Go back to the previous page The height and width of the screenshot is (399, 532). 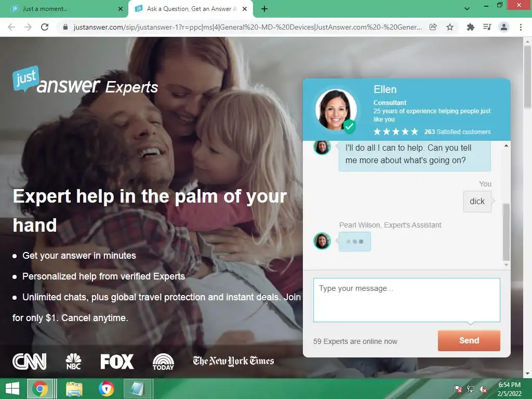coord(11,27)
